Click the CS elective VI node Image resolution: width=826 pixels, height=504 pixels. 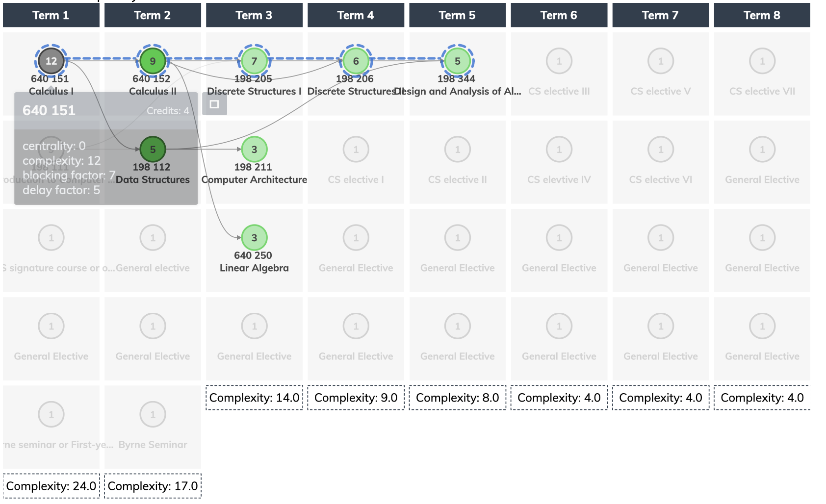(x=660, y=149)
